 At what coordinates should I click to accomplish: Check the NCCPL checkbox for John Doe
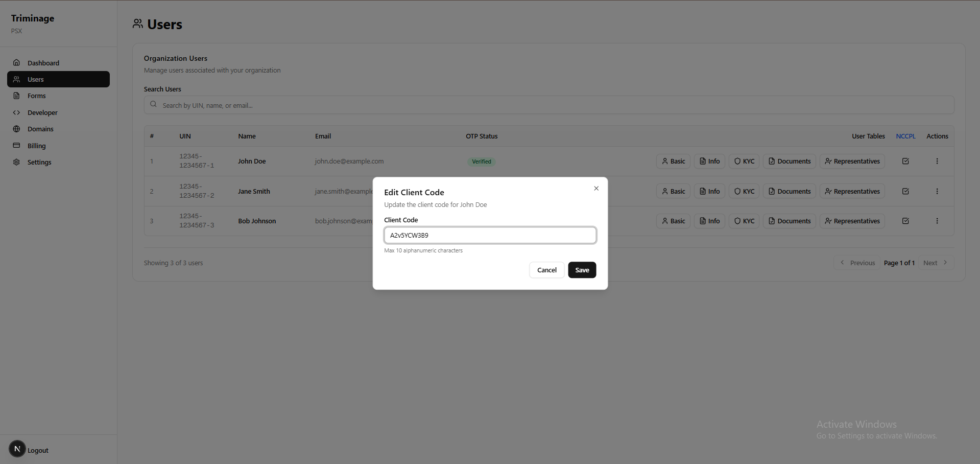(905, 161)
